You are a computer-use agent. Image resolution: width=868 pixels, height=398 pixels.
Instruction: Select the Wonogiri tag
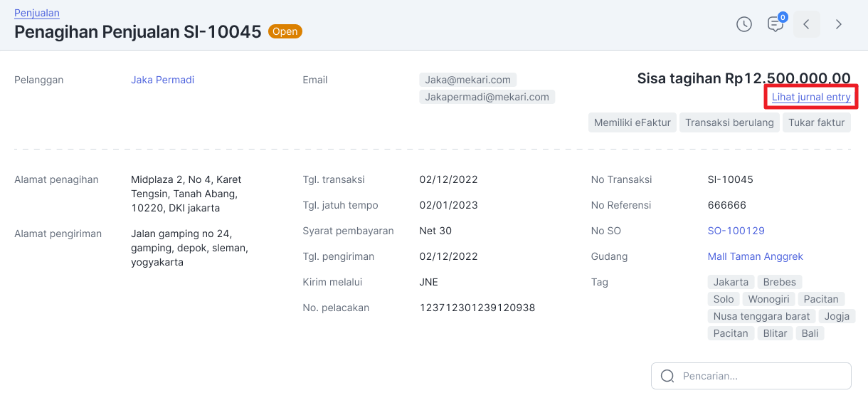[768, 299]
